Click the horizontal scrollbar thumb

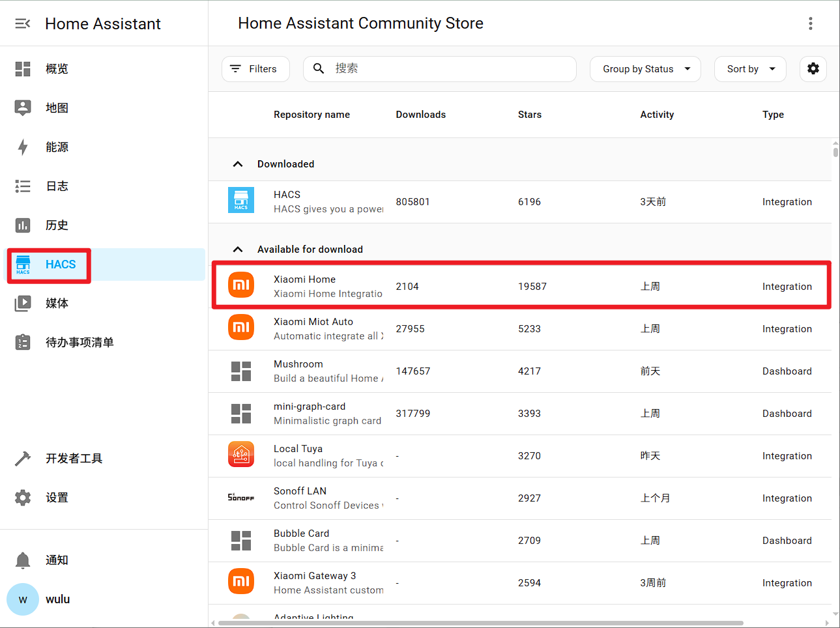480,623
